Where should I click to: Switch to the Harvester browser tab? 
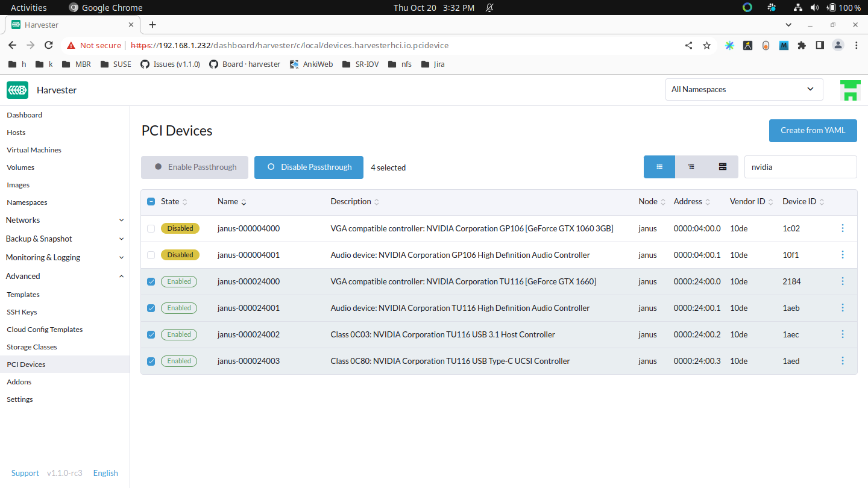(x=66, y=25)
